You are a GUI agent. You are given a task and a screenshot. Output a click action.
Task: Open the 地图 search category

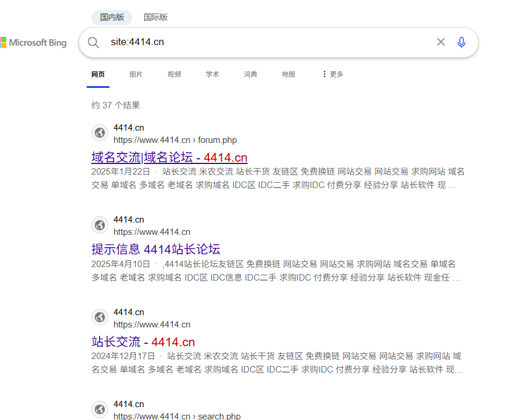pos(288,74)
